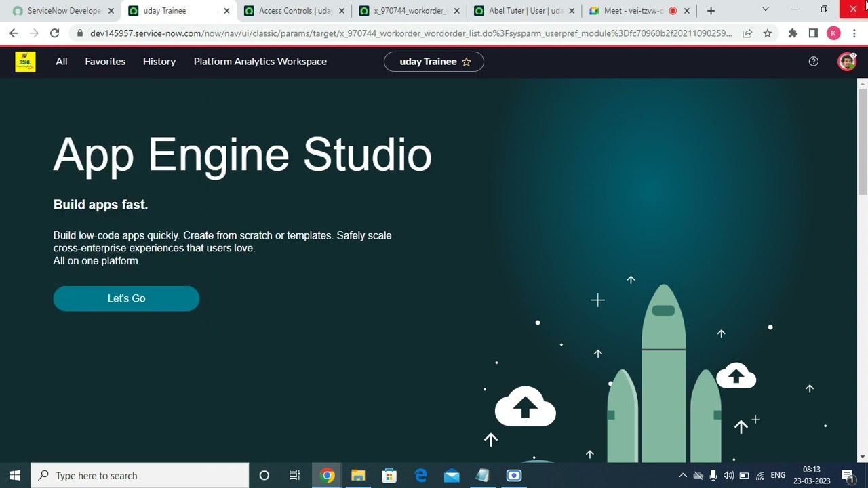Close the x_970744_workorder tab
Screen dimensions: 868x488
tap(457, 11)
